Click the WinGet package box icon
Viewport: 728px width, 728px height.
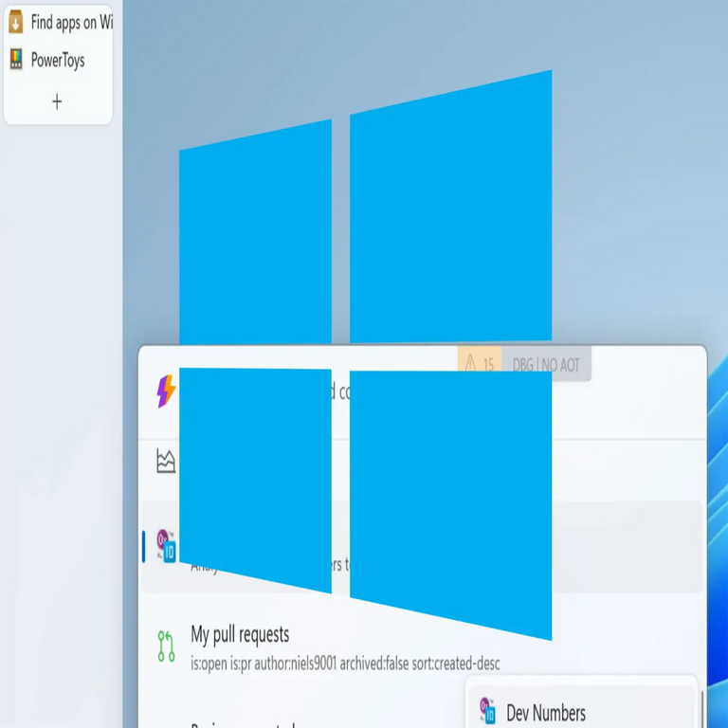click(16, 23)
